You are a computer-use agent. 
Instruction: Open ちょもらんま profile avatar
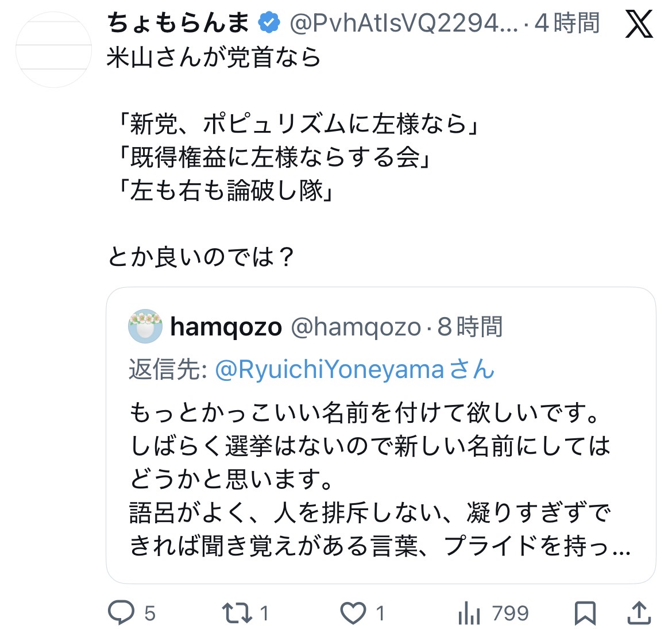pos(53,50)
